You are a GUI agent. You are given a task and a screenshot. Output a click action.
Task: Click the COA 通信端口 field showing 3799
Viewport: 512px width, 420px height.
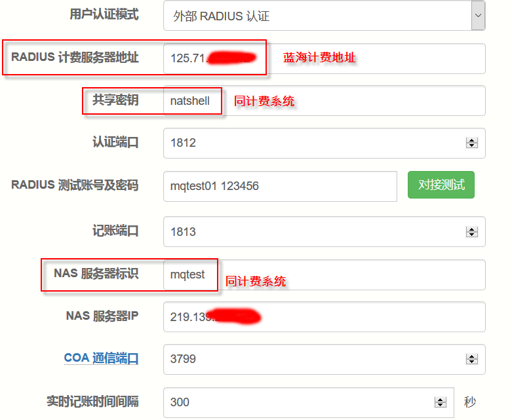(315, 359)
